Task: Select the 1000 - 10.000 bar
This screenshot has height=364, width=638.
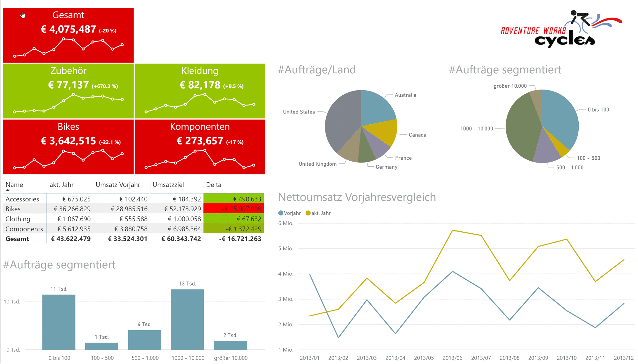Action: 187,320
